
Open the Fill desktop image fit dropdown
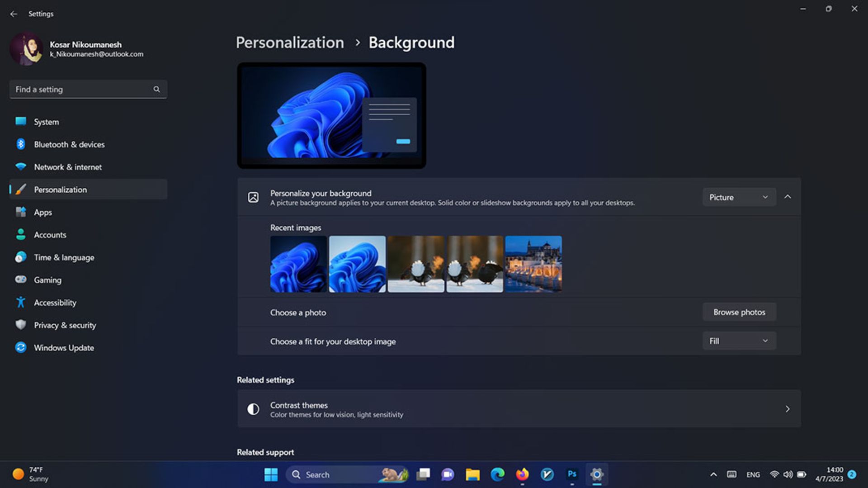point(739,341)
